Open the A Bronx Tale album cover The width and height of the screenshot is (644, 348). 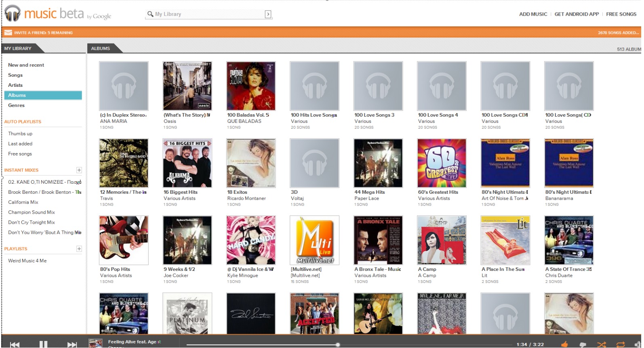(378, 240)
